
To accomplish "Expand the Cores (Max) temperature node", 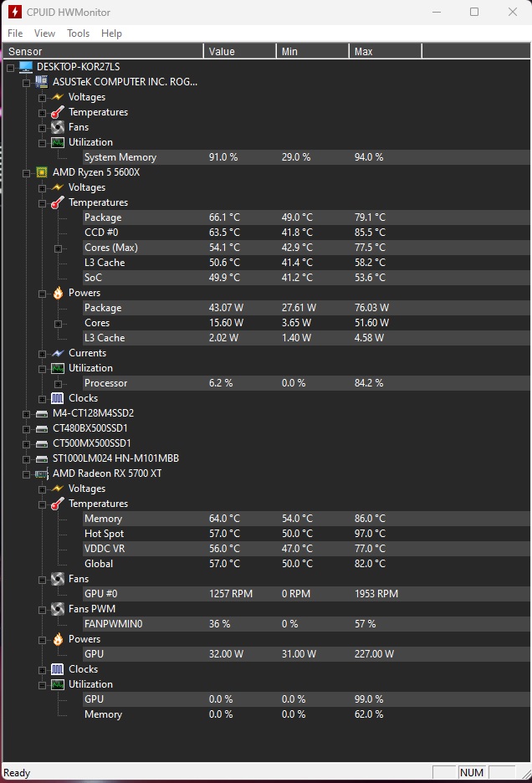I will pyautogui.click(x=59, y=248).
